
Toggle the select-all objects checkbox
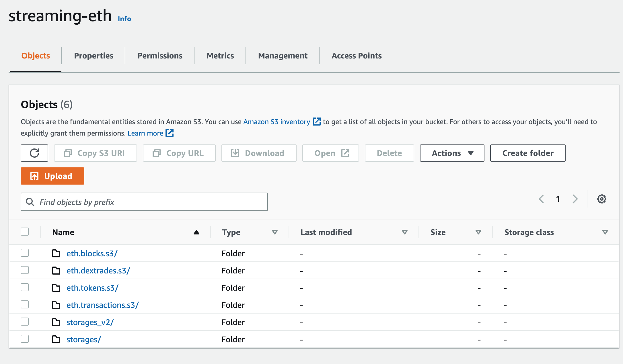(25, 232)
